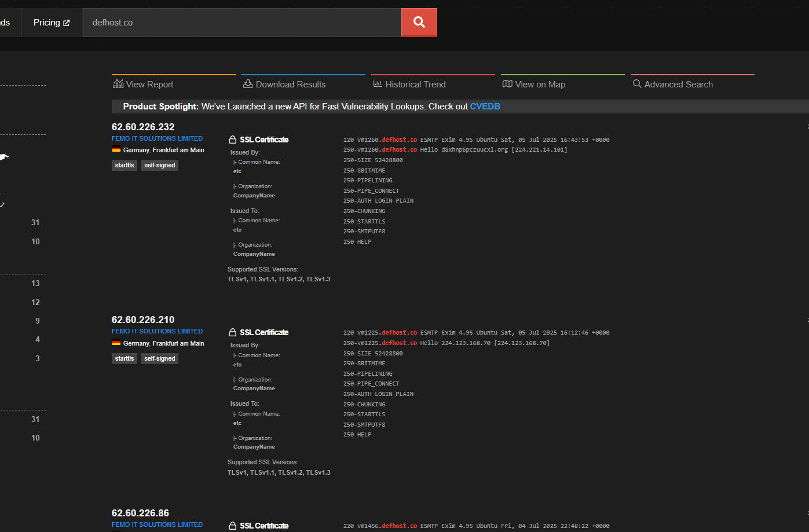Viewport: 809px width, 532px height.
Task: Open the CVEDB link in the spotlight banner
Action: point(485,106)
